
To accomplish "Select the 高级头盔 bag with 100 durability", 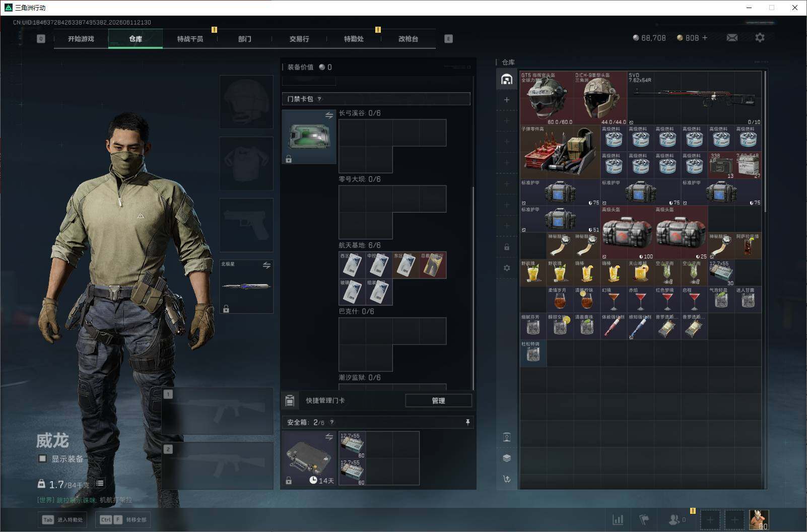I will pos(627,232).
